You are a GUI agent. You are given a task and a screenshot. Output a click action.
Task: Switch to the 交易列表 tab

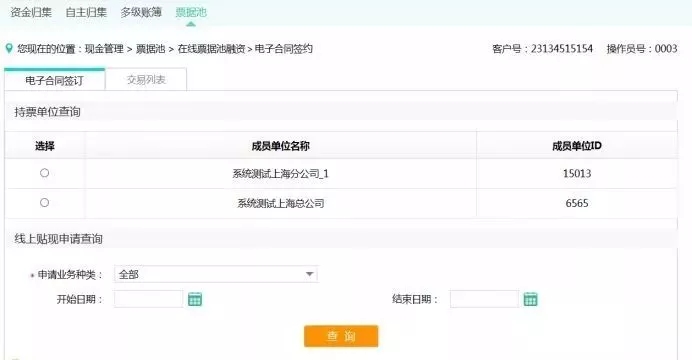pos(146,80)
